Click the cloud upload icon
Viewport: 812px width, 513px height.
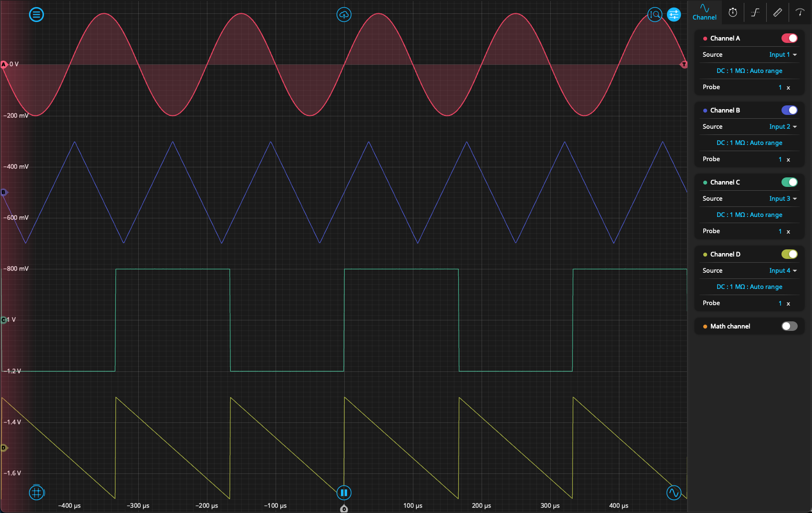pos(344,14)
